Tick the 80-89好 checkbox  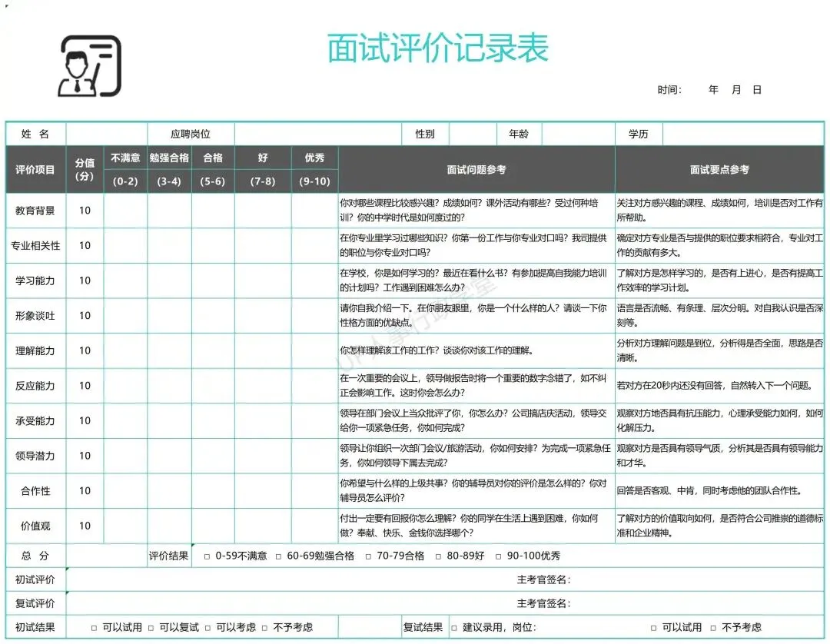(x=438, y=556)
